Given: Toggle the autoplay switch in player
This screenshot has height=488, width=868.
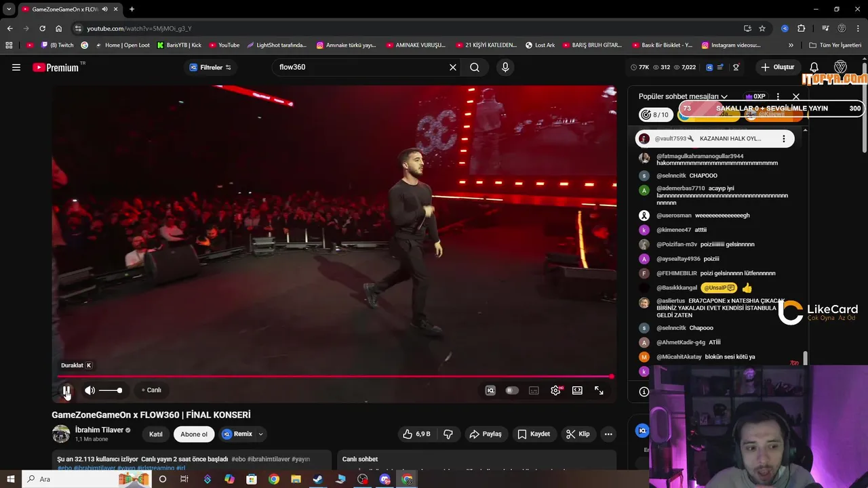Looking at the screenshot, I should tap(512, 390).
